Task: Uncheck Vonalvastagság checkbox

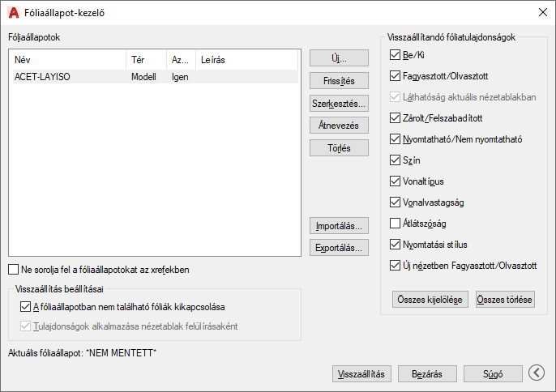Action: (x=395, y=202)
